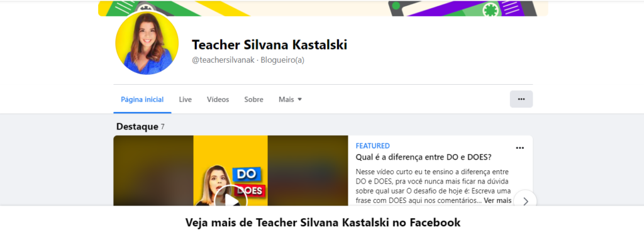
Task: Click the DO DOES video thumbnail
Action: pyautogui.click(x=230, y=171)
